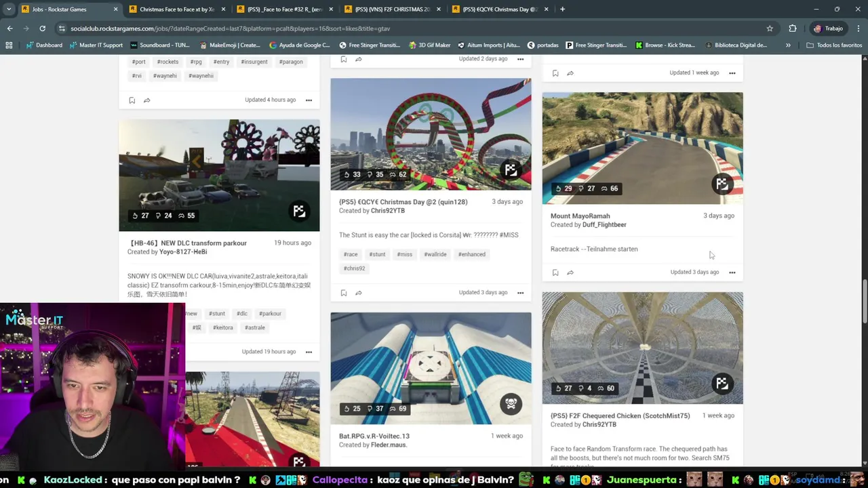Share the Mount MayoRamah job
This screenshot has height=488, width=868.
pyautogui.click(x=570, y=272)
